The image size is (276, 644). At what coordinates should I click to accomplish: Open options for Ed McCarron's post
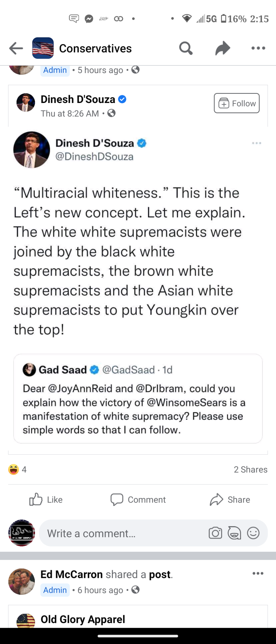258,573
